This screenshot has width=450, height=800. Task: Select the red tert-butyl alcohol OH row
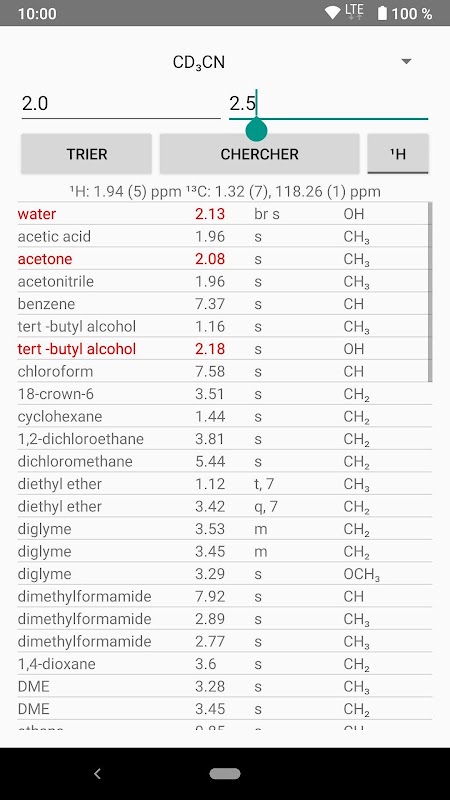pyautogui.click(x=224, y=349)
